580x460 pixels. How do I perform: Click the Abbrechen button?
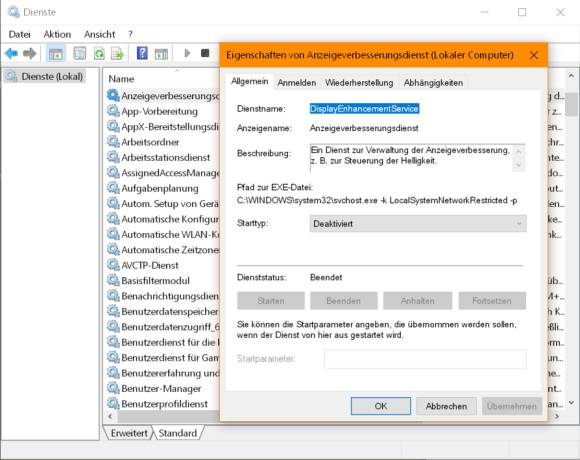[x=446, y=406]
